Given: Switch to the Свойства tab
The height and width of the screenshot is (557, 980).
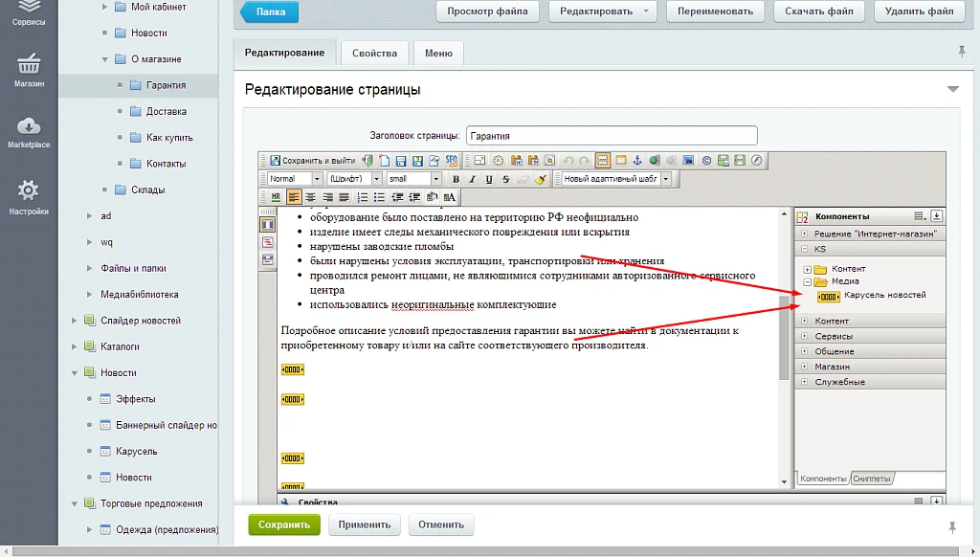Looking at the screenshot, I should (374, 54).
